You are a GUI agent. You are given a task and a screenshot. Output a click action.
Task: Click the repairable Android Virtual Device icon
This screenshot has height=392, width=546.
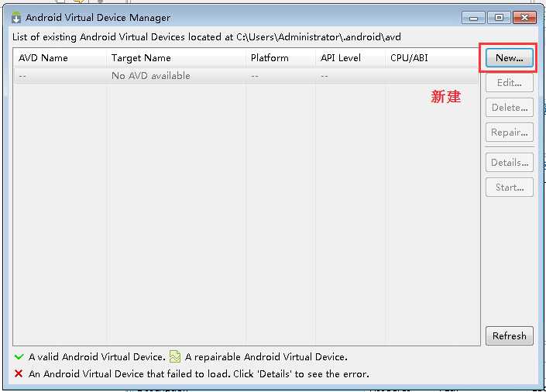tap(175, 356)
